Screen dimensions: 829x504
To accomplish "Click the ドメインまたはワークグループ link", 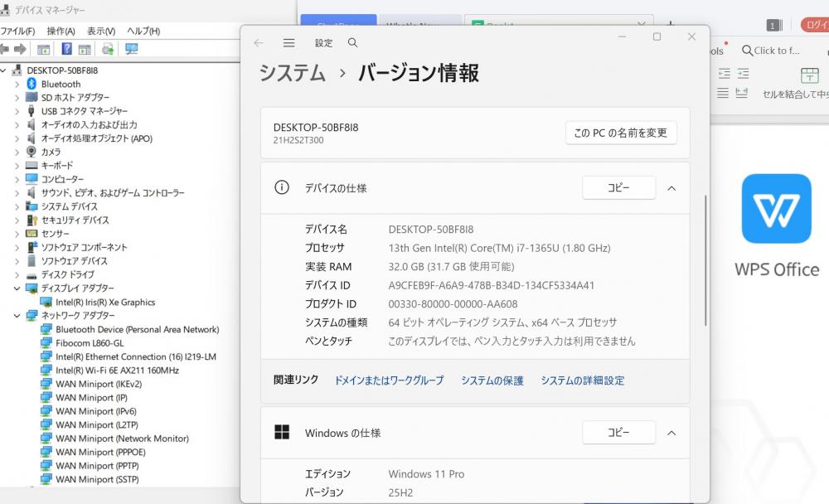I will [389, 380].
